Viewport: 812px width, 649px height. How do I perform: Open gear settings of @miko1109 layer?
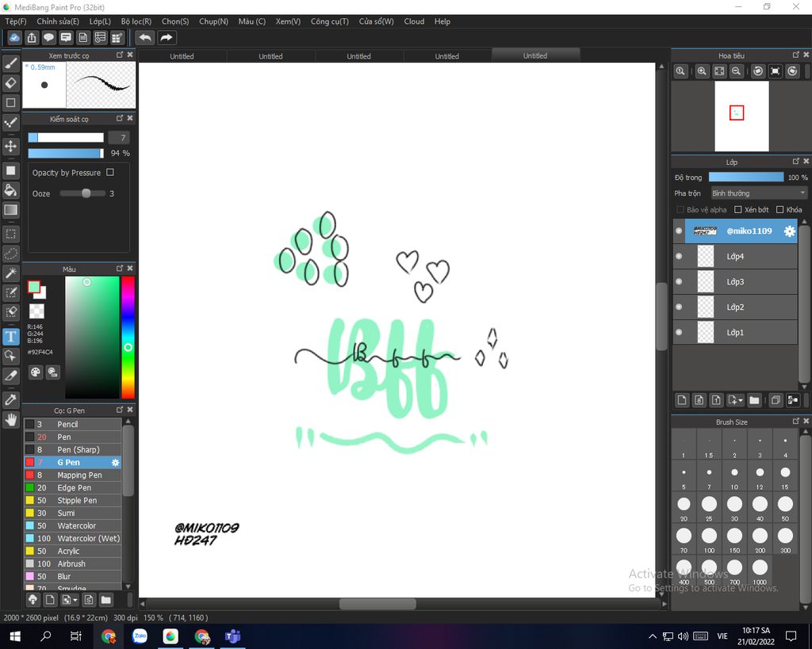click(789, 231)
